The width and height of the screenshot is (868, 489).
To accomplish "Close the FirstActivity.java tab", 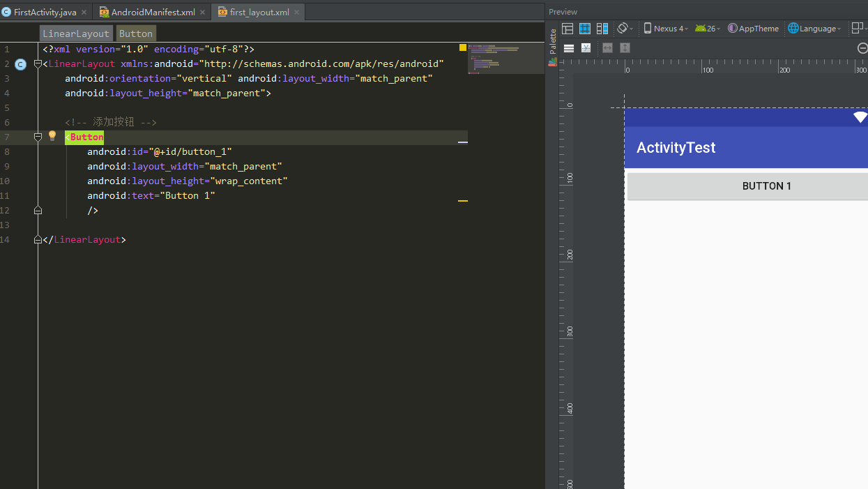I will 84,12.
